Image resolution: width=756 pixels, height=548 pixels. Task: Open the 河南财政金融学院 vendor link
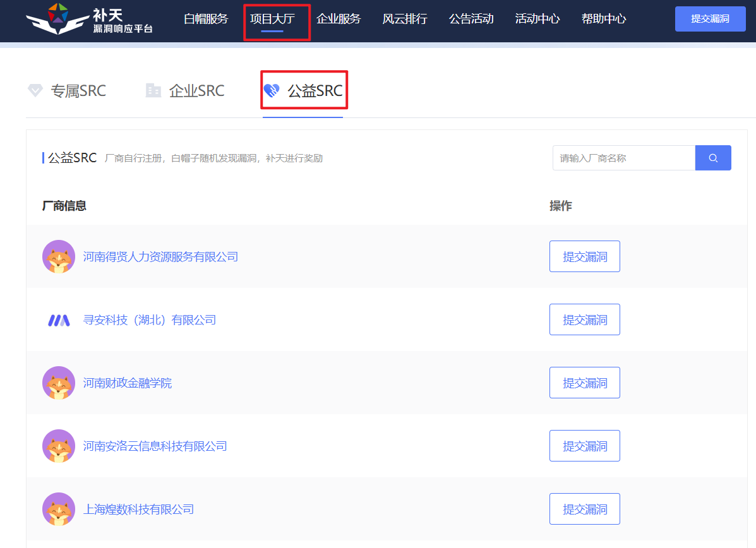coord(128,383)
